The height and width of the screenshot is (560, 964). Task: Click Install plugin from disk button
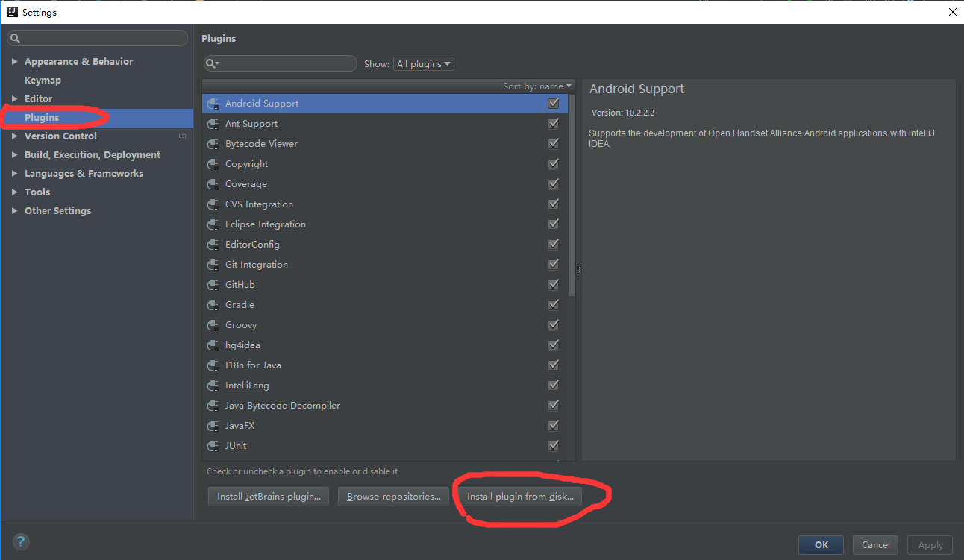[520, 497]
